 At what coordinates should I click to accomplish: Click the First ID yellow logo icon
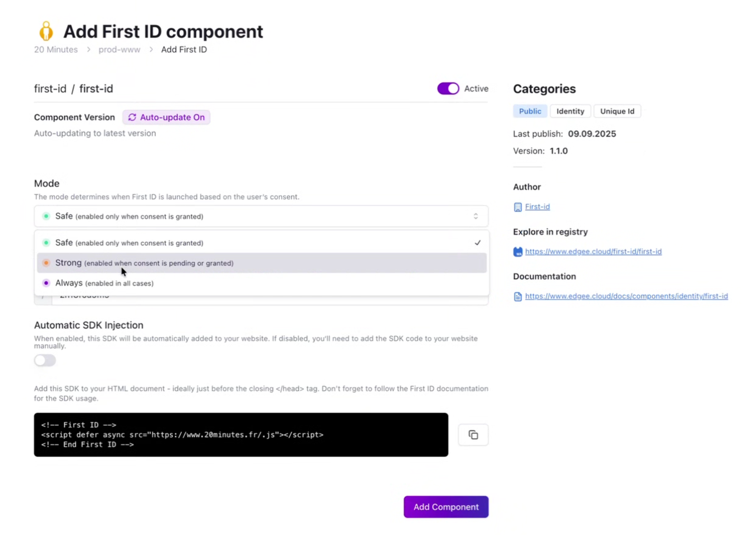coord(46,31)
